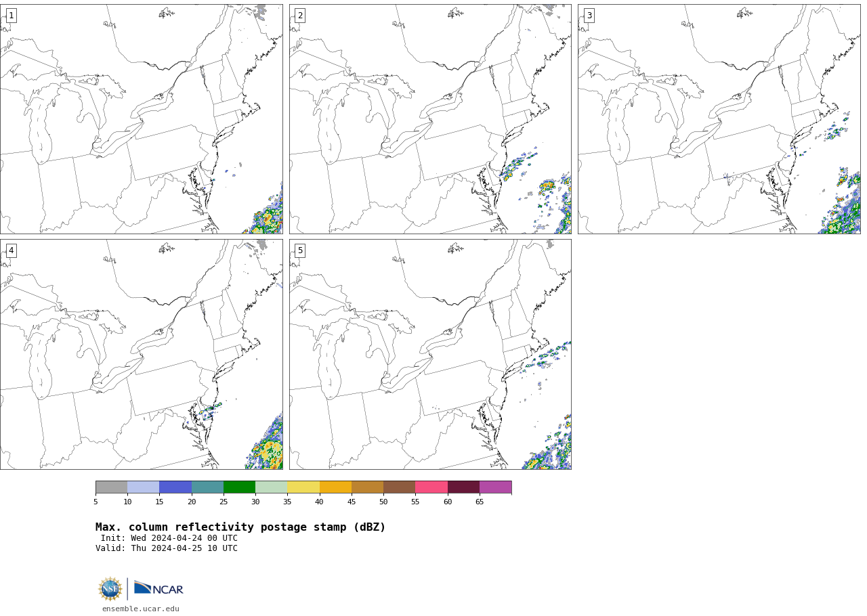This screenshot has height=616, width=867.
Task: Click the light lavender 10-15 dBZ swatch
Action: tap(143, 487)
